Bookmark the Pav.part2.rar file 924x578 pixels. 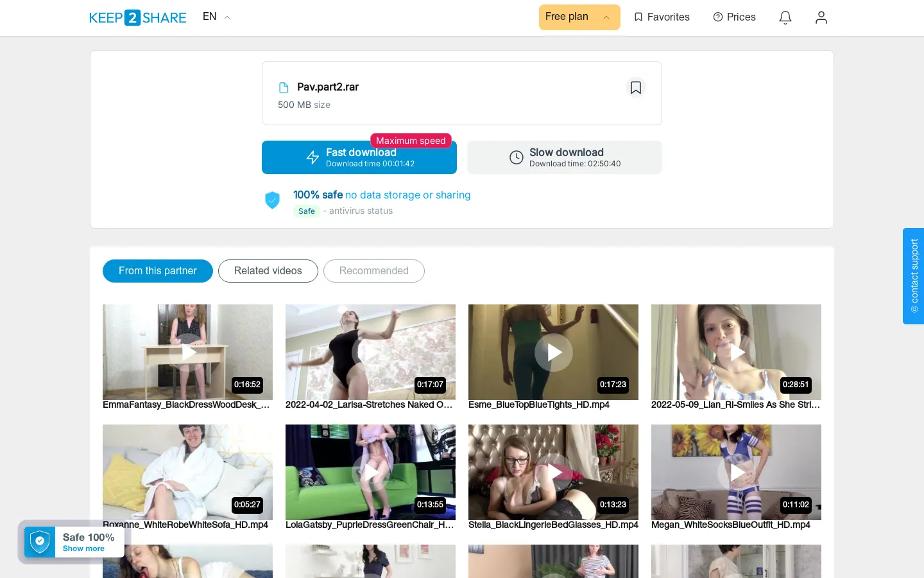(636, 87)
